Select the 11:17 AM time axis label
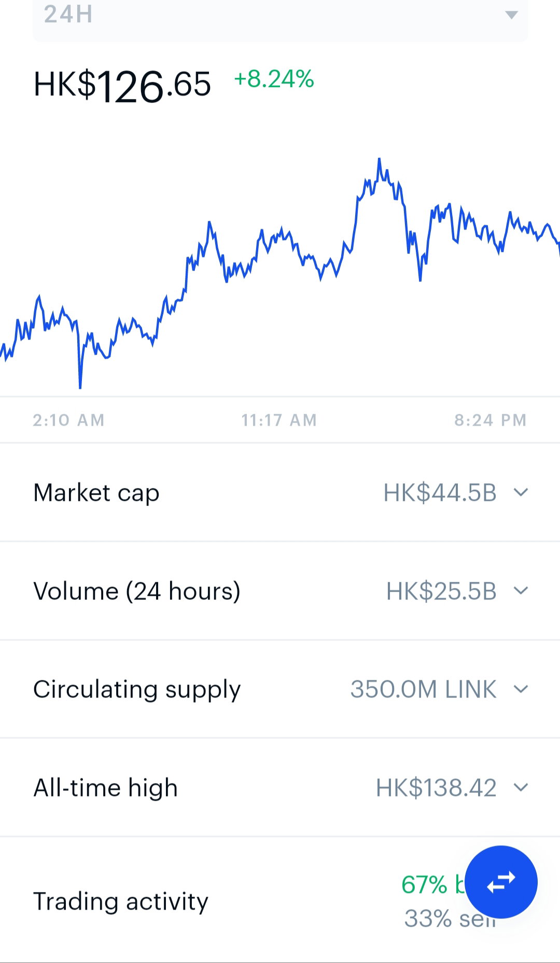 279,420
